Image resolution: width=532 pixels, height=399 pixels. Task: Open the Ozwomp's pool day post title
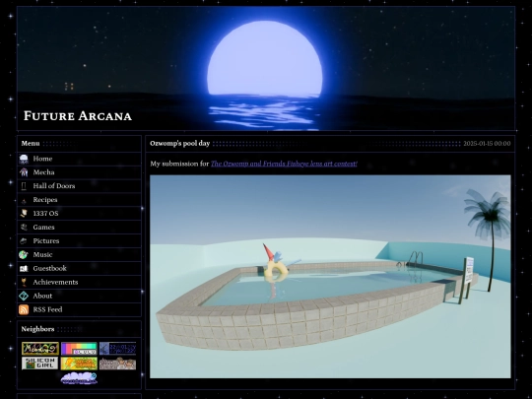[180, 144]
